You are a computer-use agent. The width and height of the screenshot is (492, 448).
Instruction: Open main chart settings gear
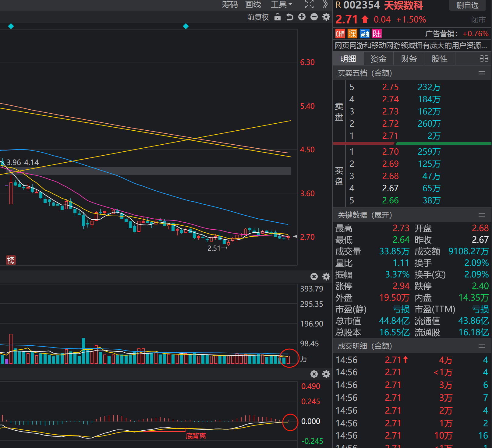(326, 17)
